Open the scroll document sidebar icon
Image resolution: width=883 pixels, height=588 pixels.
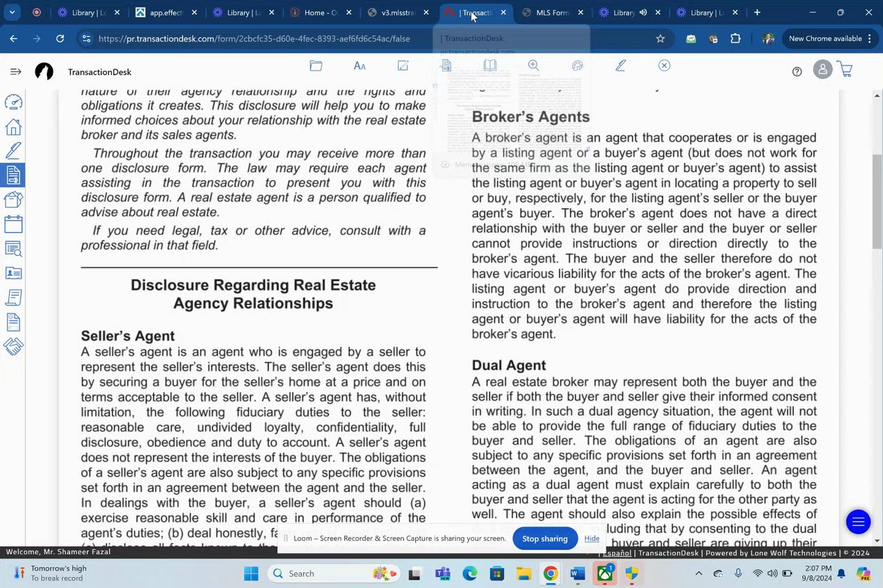13,297
